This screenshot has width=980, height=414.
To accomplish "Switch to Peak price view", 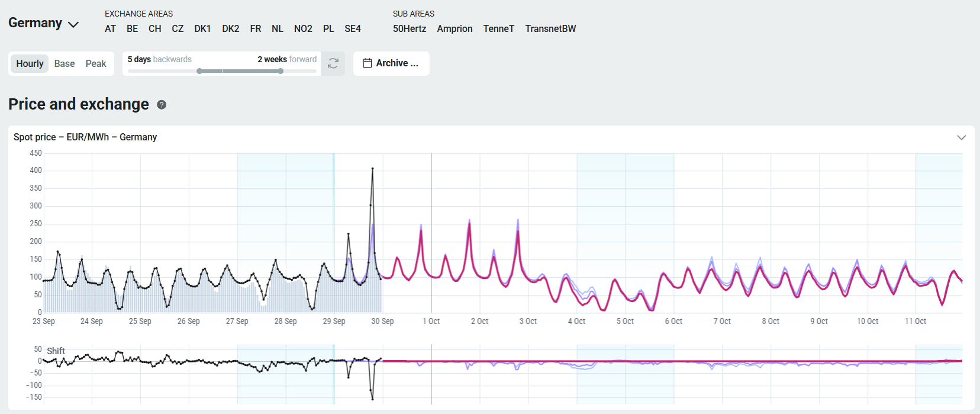I will (x=96, y=64).
